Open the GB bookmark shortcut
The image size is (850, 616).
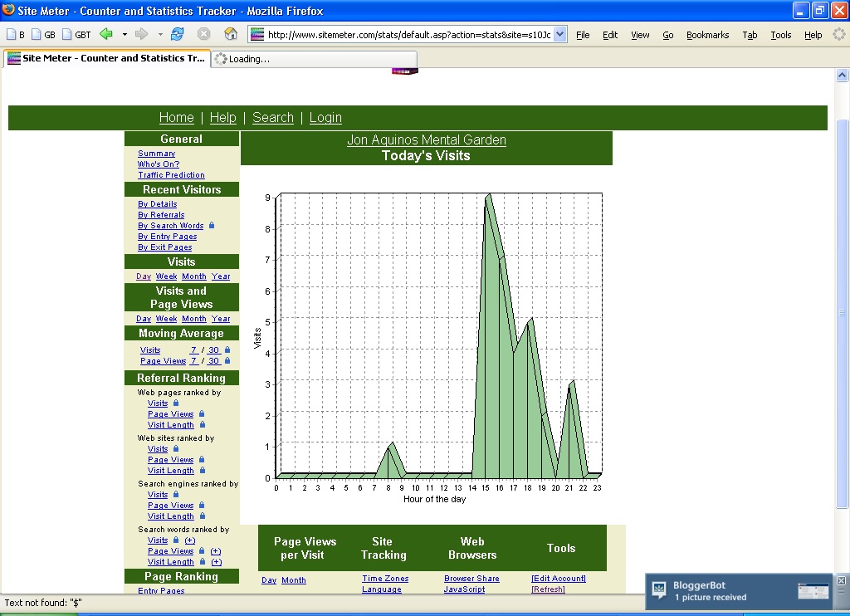43,35
